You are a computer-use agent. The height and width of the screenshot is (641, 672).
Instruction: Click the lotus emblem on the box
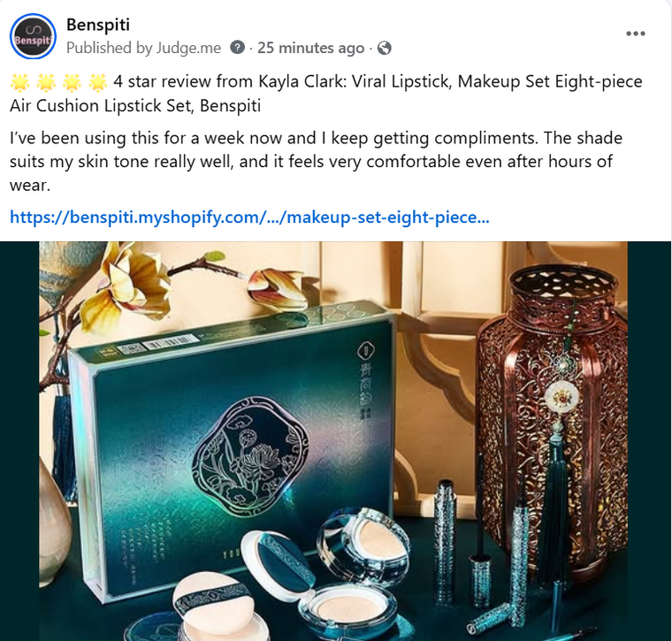pyautogui.click(x=250, y=456)
